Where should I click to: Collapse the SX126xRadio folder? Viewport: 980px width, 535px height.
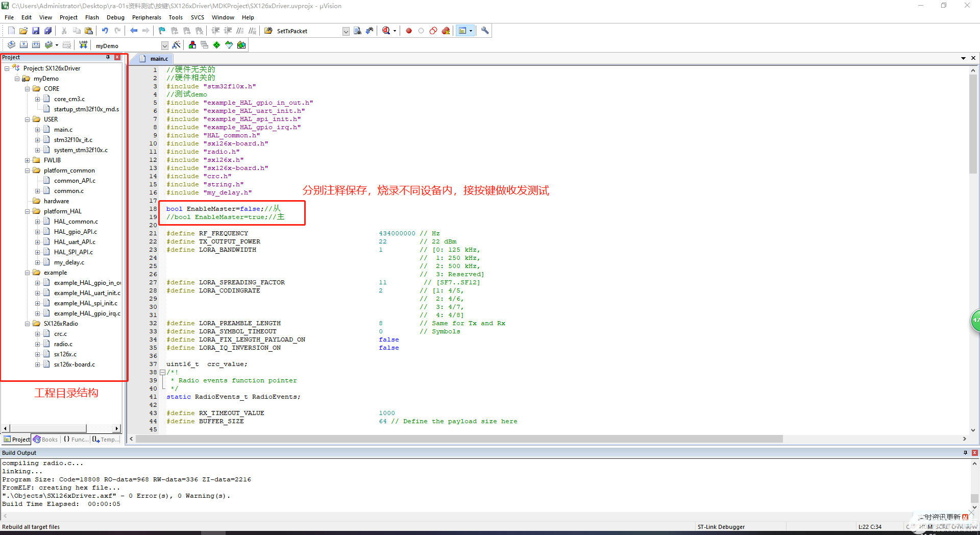(28, 324)
